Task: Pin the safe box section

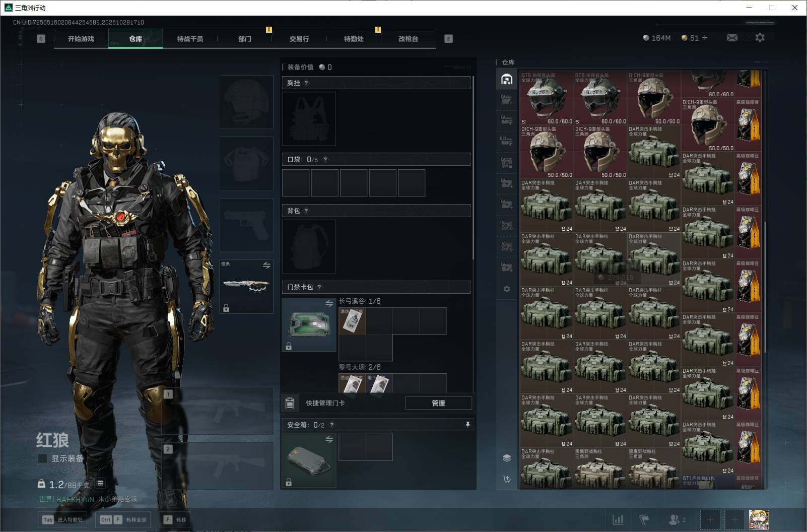Action: click(x=467, y=425)
